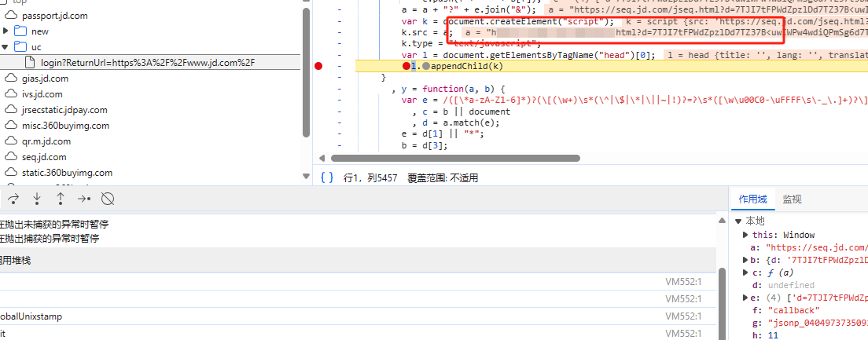Click the code pane scroll left arrow
The height and width of the screenshot is (340, 868).
321,158
